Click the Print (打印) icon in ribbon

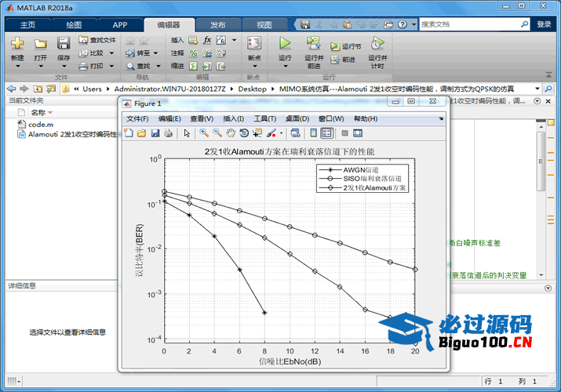click(83, 66)
